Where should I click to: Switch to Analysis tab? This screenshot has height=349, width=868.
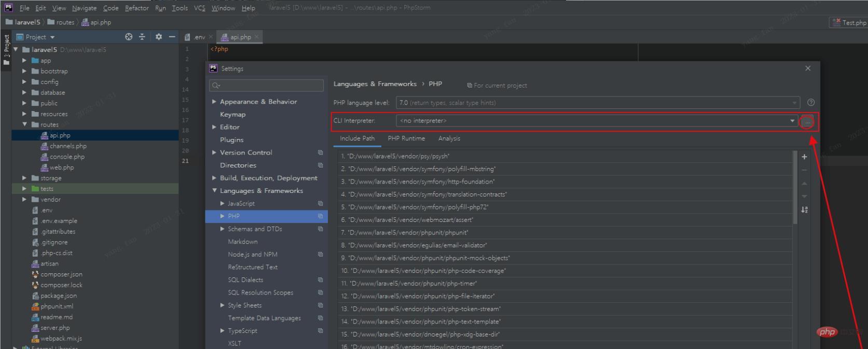click(449, 138)
